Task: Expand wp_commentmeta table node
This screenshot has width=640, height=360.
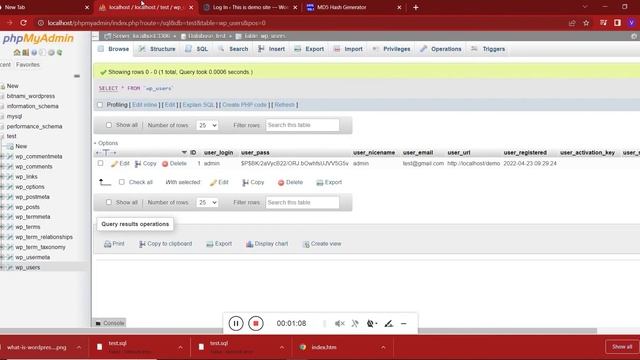Action: pyautogui.click(x=2, y=156)
